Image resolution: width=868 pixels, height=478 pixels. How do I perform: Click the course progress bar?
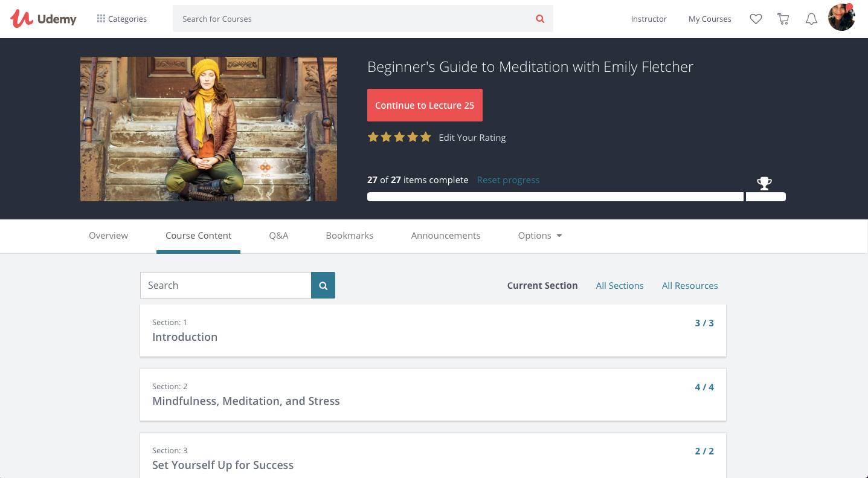pos(576,196)
